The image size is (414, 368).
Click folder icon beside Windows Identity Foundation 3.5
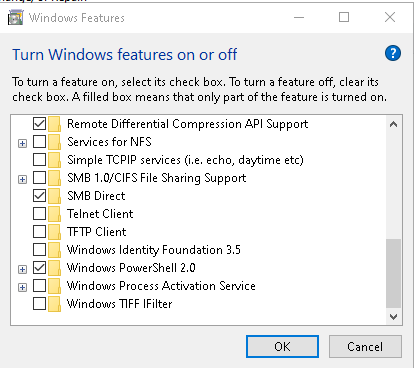coord(54,250)
